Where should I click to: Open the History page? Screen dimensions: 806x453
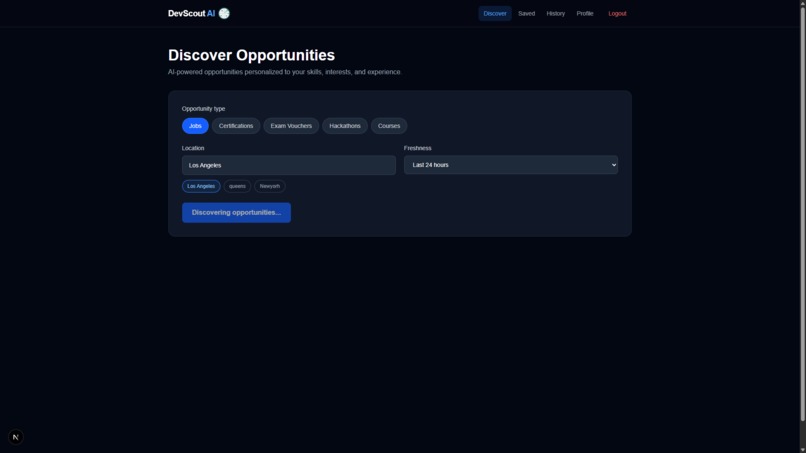point(555,13)
